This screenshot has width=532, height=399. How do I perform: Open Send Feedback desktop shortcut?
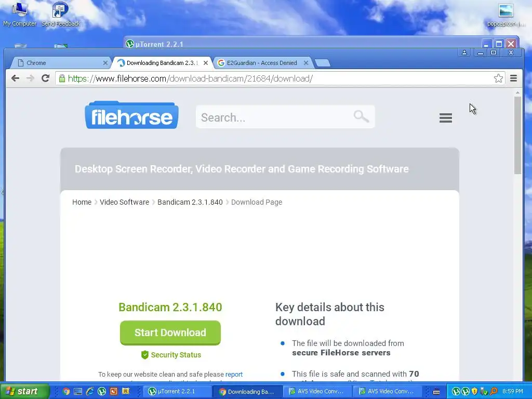[61, 14]
